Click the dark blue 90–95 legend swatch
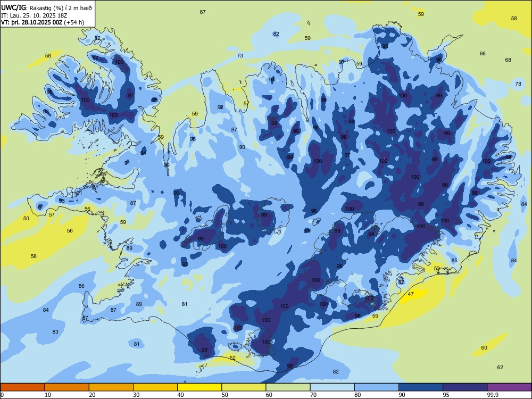Screen dimensions: 532x399 pyautogui.click(x=421, y=387)
